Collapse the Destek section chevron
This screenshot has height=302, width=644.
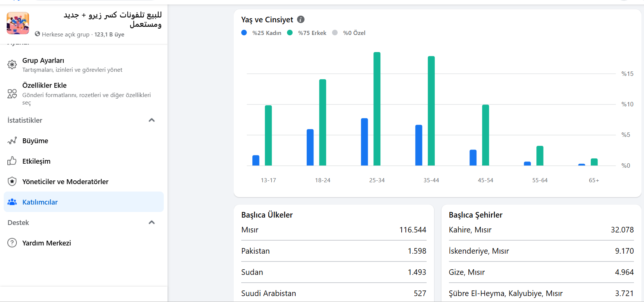click(x=152, y=222)
